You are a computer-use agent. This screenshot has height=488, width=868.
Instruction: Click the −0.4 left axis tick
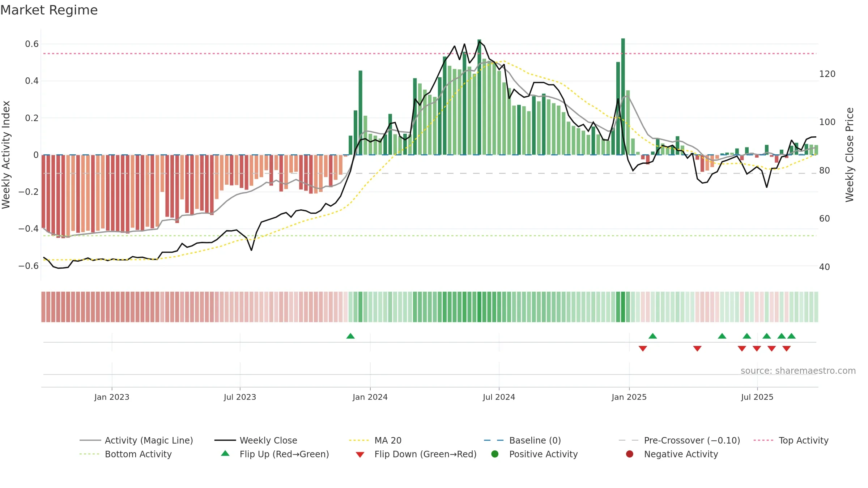pyautogui.click(x=28, y=229)
